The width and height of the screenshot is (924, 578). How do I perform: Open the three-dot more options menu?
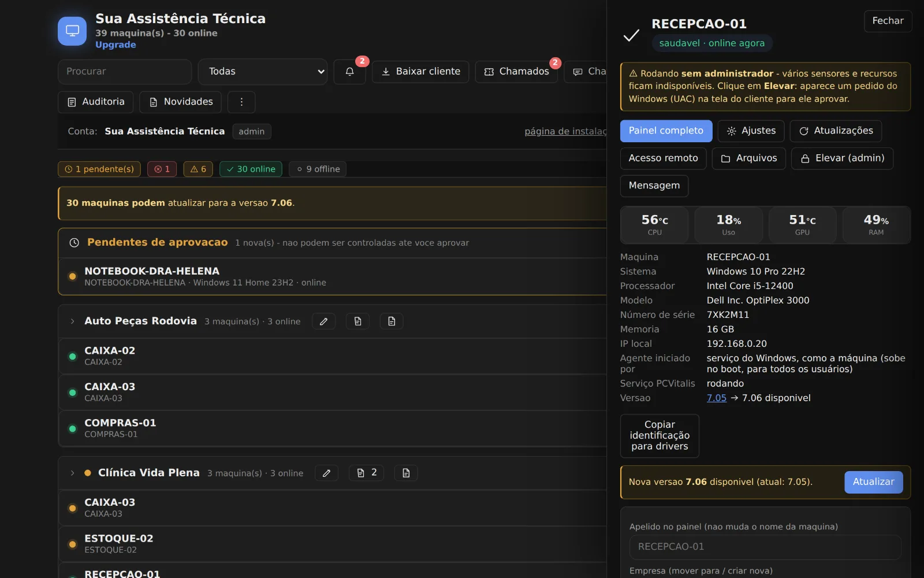(241, 102)
